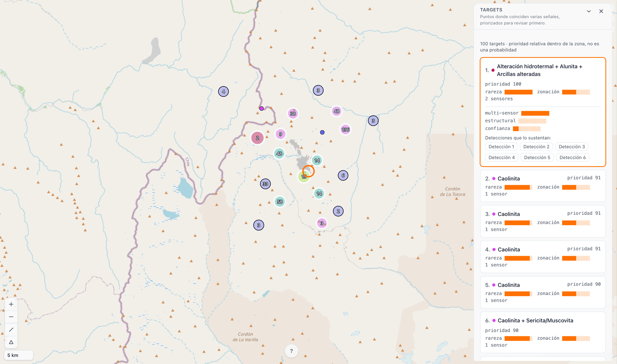
Task: Open the cluster marker labeled 38
Action: (x=293, y=114)
